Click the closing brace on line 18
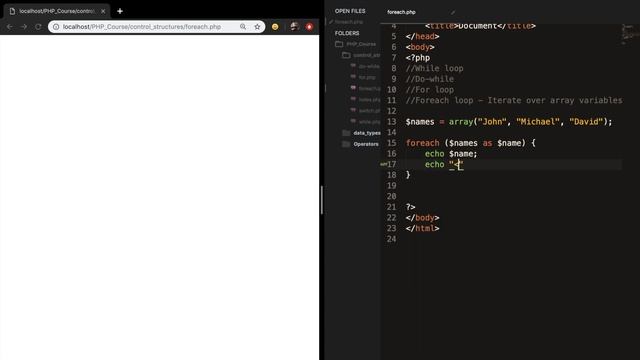Screen dimensions: 640x360 click(x=408, y=175)
